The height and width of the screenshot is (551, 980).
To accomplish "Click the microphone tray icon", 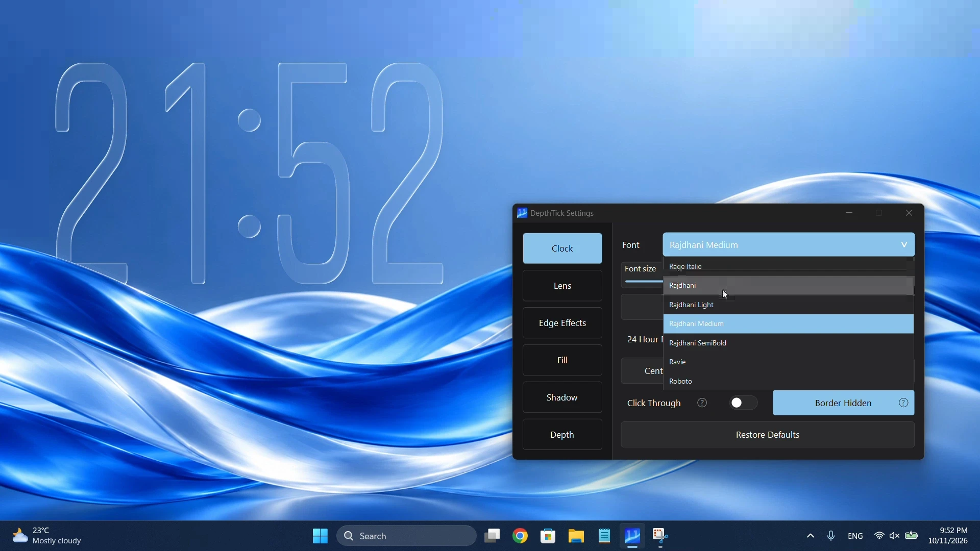I will [831, 537].
